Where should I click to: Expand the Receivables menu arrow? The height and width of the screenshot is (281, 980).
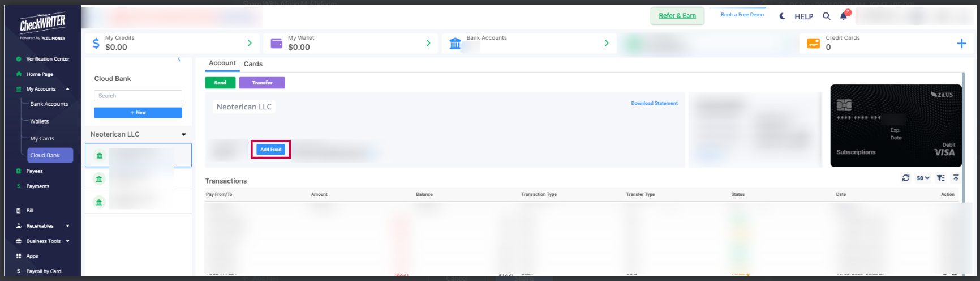[x=67, y=226]
